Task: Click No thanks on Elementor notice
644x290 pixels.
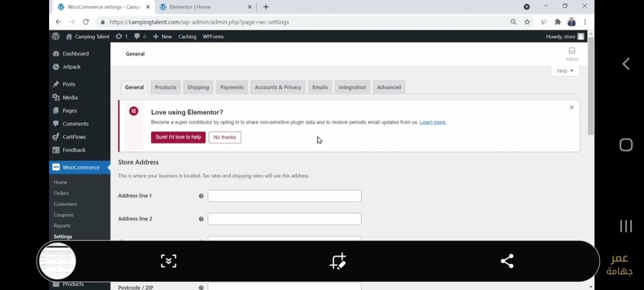Action: click(225, 137)
